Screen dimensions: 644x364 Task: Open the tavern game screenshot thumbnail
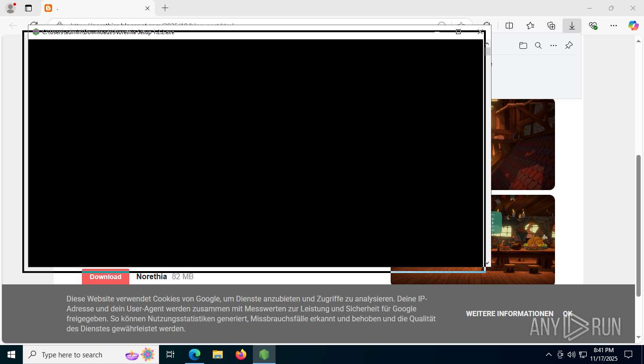tap(523, 240)
